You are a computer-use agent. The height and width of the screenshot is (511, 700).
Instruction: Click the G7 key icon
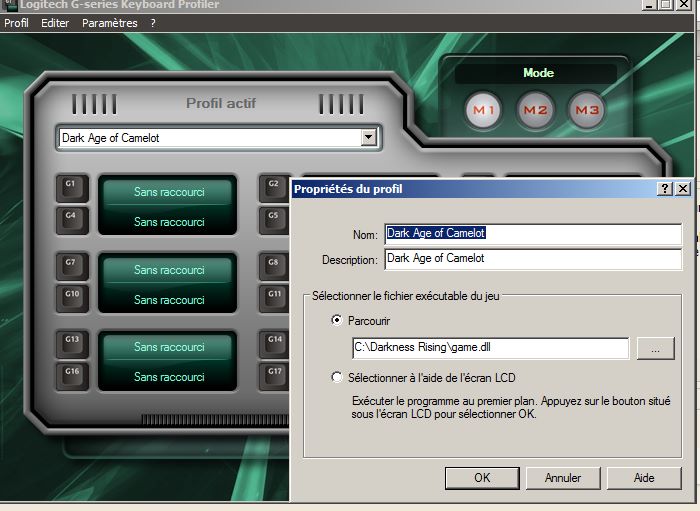click(72, 266)
